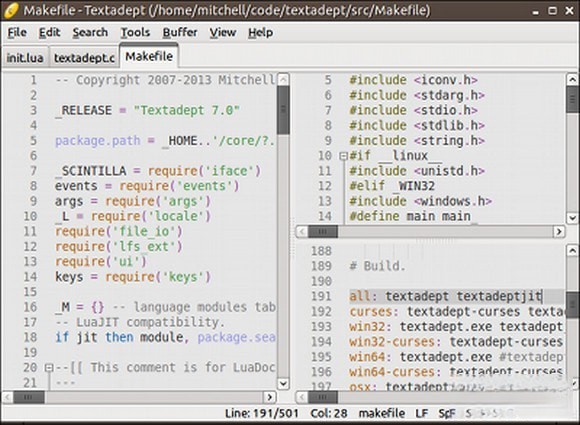
Task: Click the #define main main_ line
Action: tap(414, 216)
